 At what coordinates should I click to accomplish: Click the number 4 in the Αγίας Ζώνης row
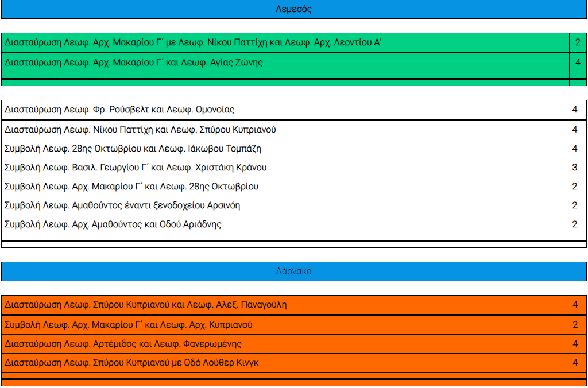click(578, 63)
